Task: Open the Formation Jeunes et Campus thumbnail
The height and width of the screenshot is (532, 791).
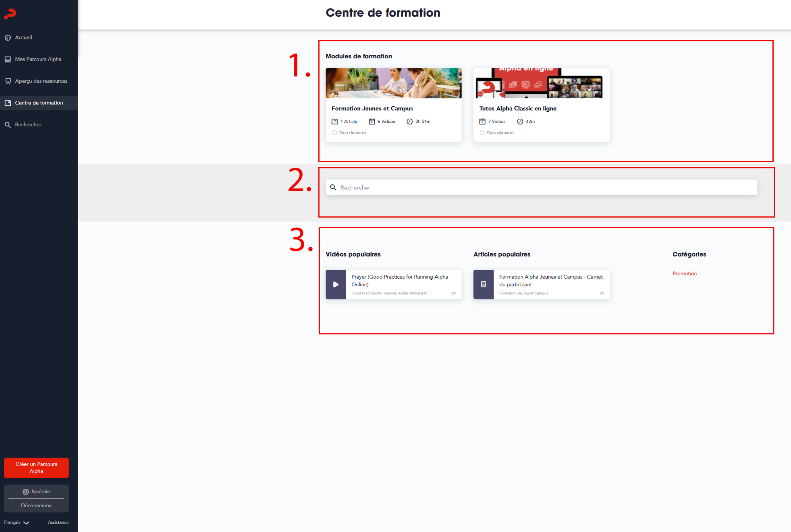Action: coord(394,83)
